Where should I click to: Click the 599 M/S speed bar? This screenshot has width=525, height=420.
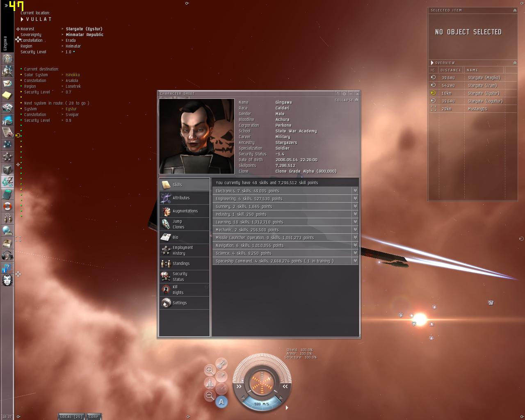(262, 404)
